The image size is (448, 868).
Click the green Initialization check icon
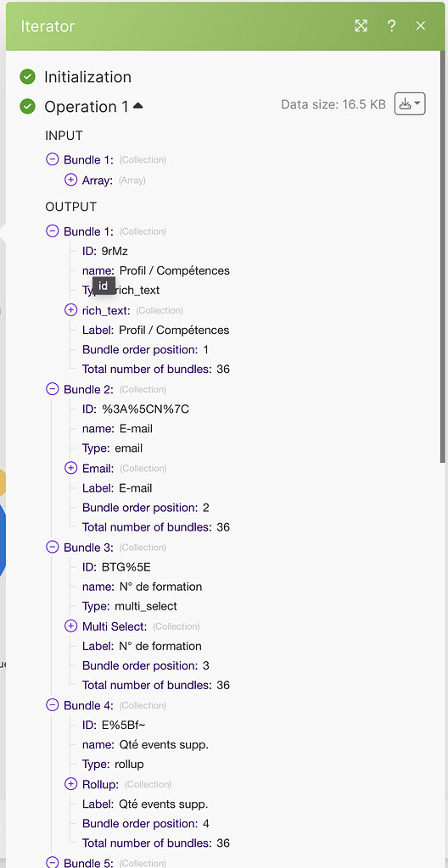(x=28, y=76)
